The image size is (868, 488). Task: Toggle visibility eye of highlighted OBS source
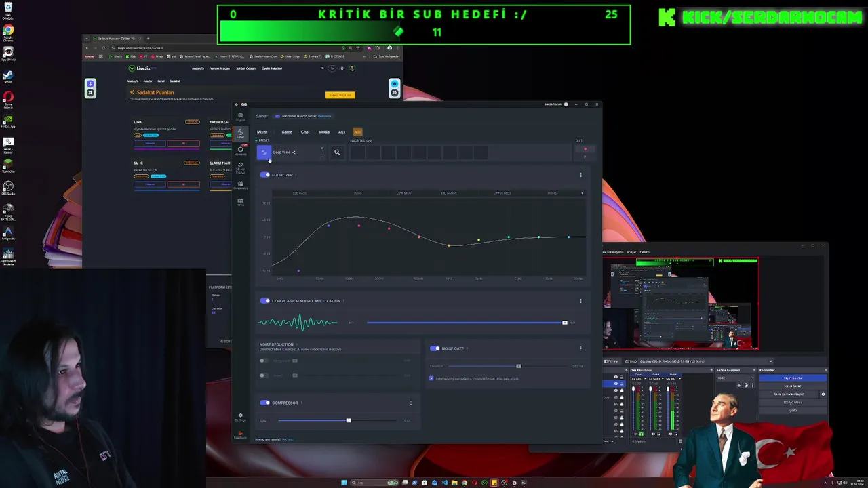tap(616, 384)
